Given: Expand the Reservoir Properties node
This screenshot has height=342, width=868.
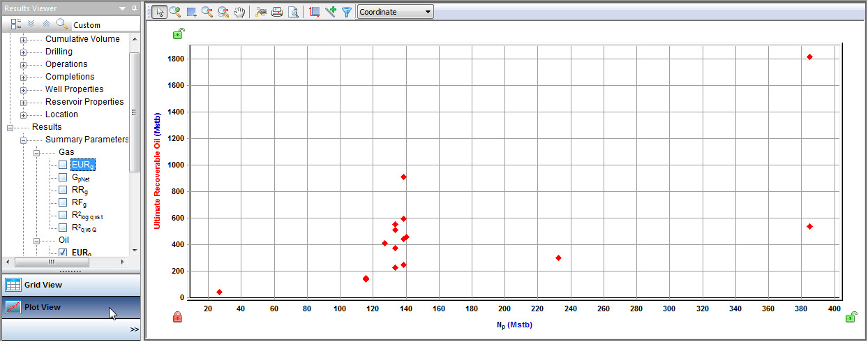Looking at the screenshot, I should 23,102.
